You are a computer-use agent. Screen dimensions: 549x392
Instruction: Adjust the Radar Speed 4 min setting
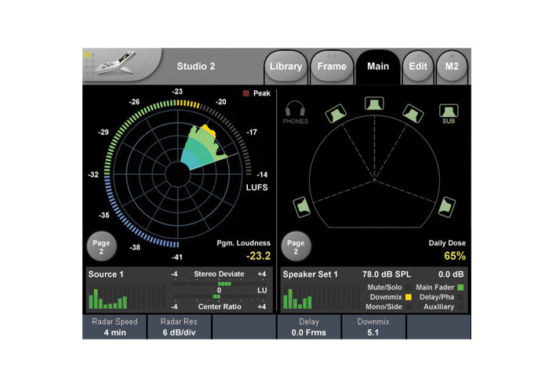[115, 327]
